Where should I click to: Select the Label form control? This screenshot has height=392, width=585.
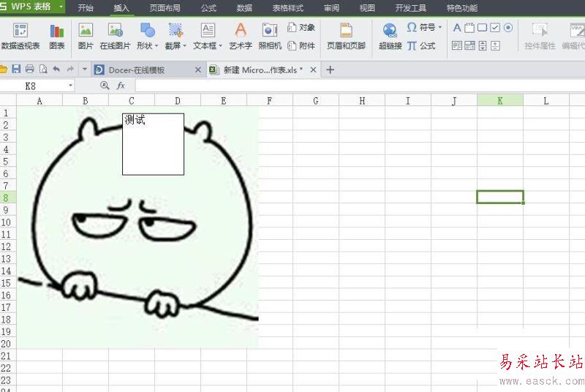click(457, 28)
